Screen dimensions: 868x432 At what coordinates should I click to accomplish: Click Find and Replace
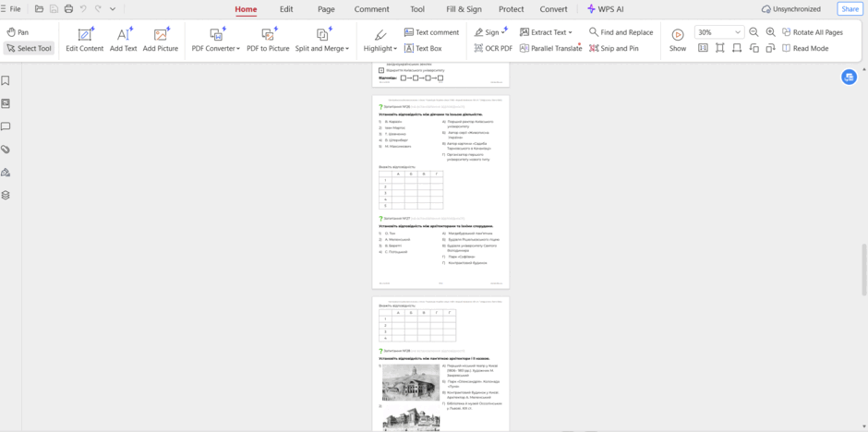tap(621, 32)
